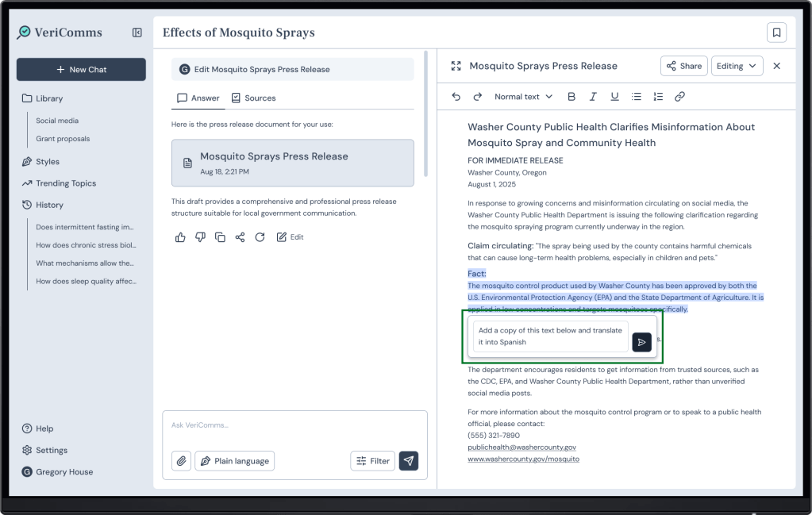Copy the response with the copy icon
Viewport: 812px width, 515px height.
click(x=220, y=236)
